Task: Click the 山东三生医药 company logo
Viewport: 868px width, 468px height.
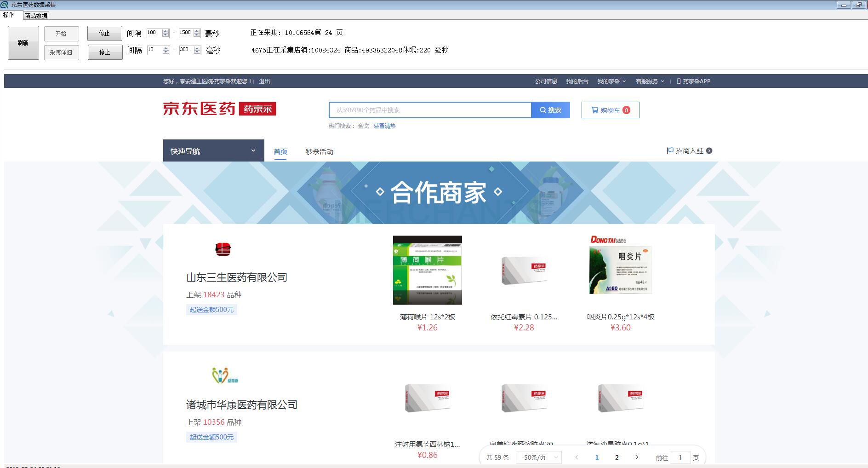Action: click(x=223, y=249)
